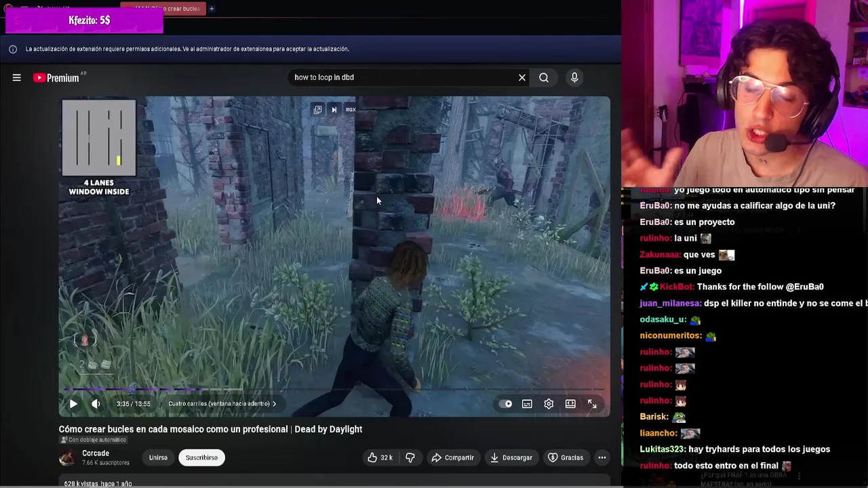Image resolution: width=868 pixels, height=488 pixels.
Task: Click juan_milanesa username in chat
Action: pyautogui.click(x=670, y=304)
